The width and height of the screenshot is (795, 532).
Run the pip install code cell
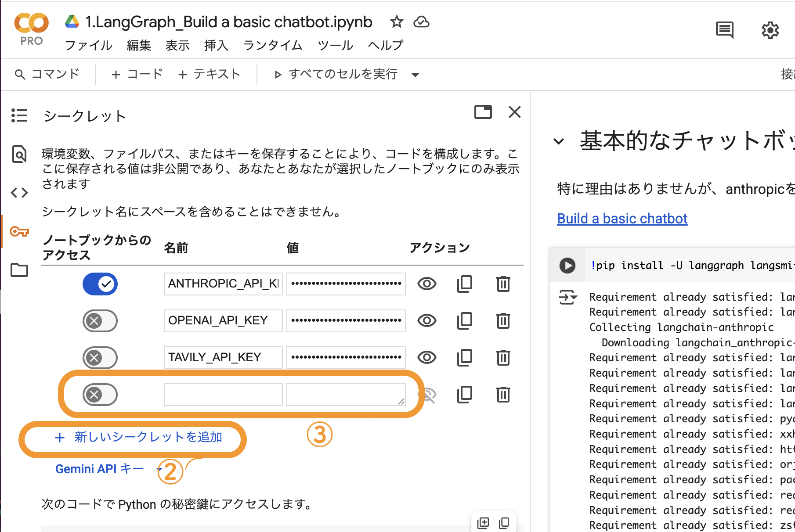567,265
